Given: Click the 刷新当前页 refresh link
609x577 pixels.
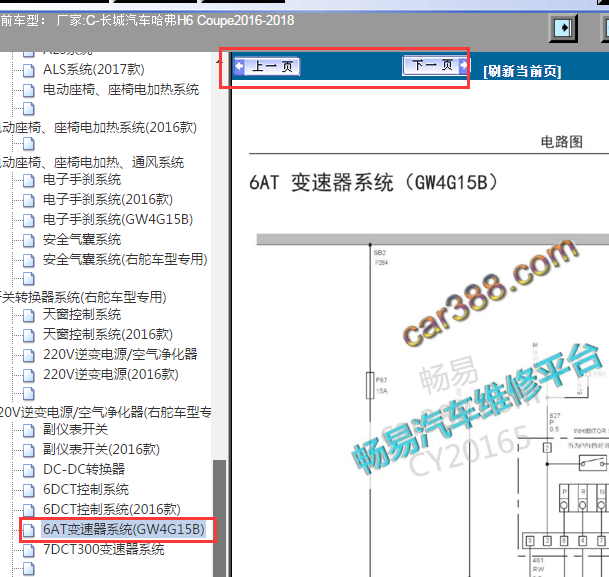Looking at the screenshot, I should pos(522,71).
